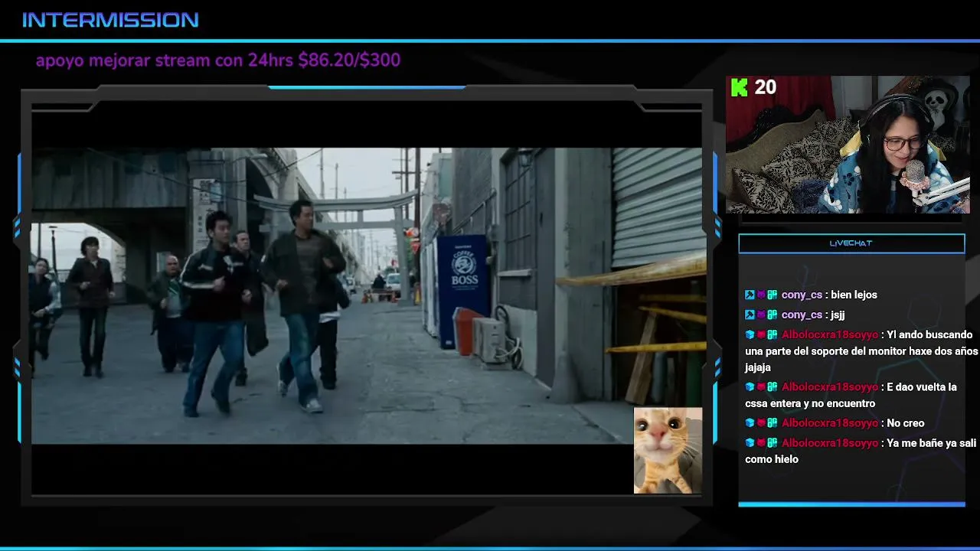Screen dimensions: 980x551
Task: Click the blue cube badge on the 'Ya me bañe' message
Action: (x=750, y=443)
